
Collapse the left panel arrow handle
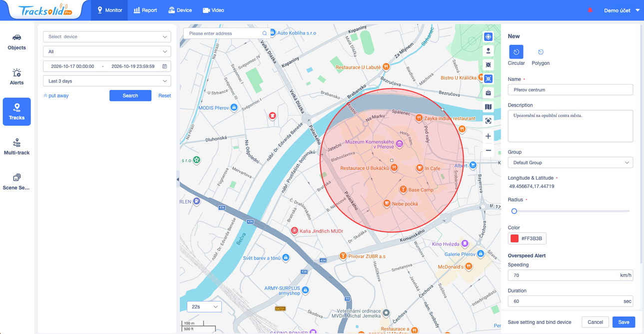(178, 179)
